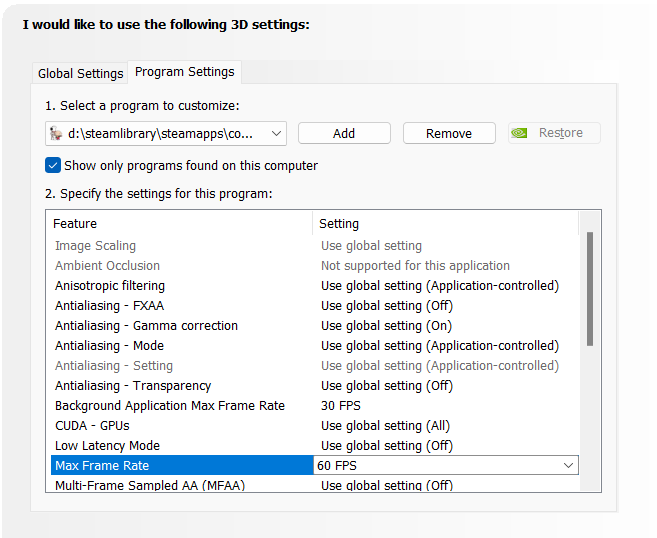Uncheck Show only programs found on this computer
The height and width of the screenshot is (538, 657).
[53, 165]
